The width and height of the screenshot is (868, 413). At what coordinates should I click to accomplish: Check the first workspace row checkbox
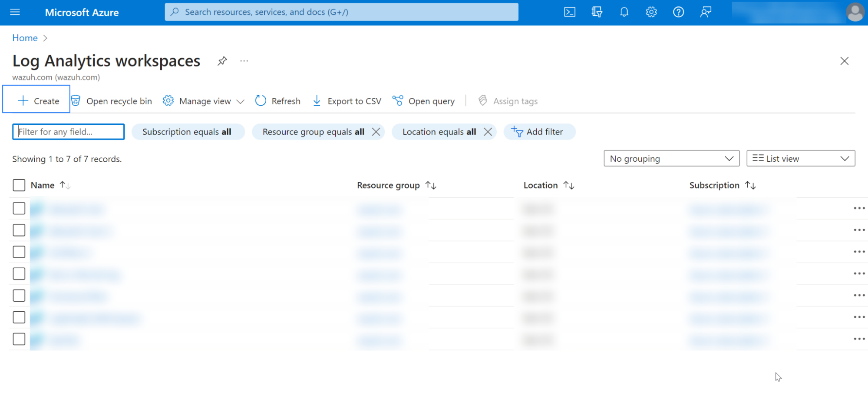point(19,209)
